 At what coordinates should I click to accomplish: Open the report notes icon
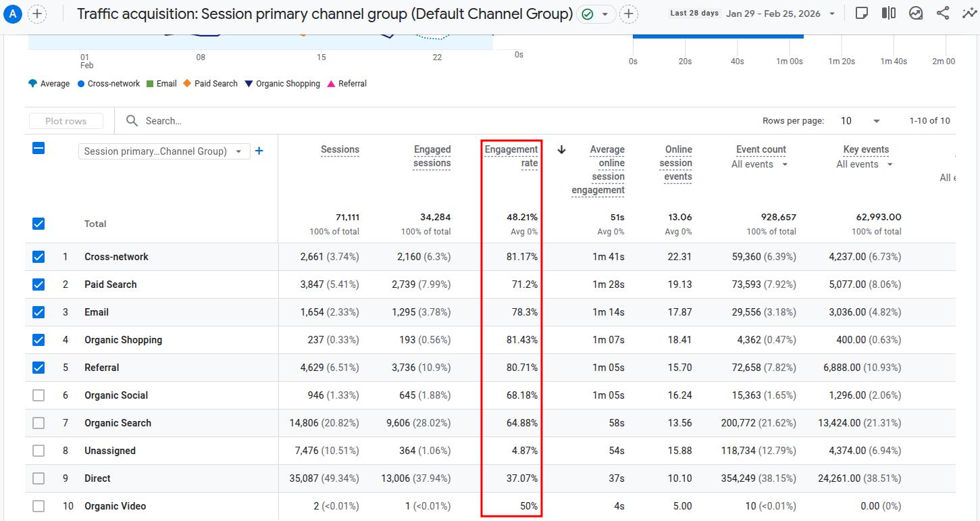pos(862,12)
